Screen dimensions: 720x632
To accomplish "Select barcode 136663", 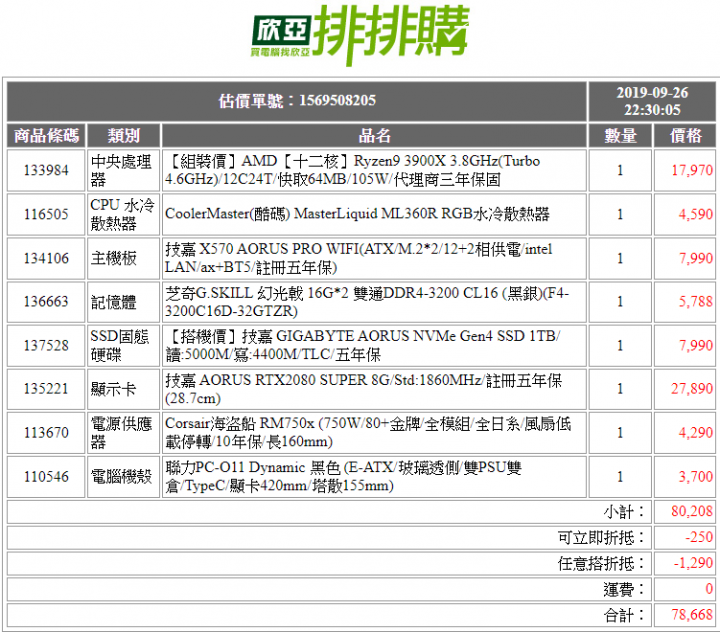I will pos(46,302).
